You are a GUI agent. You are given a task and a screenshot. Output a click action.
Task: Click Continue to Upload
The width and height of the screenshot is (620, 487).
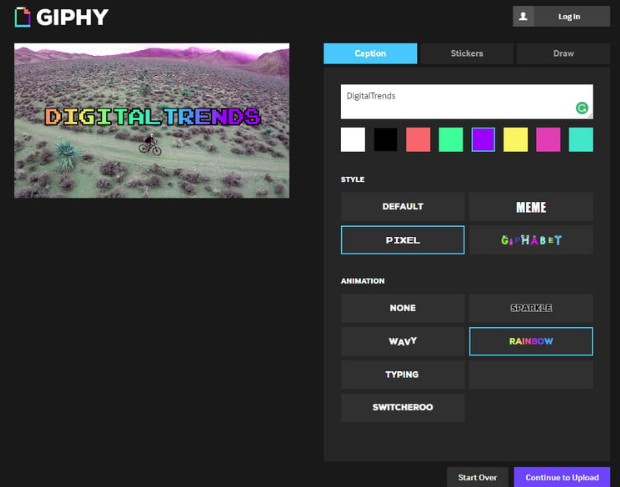[562, 477]
